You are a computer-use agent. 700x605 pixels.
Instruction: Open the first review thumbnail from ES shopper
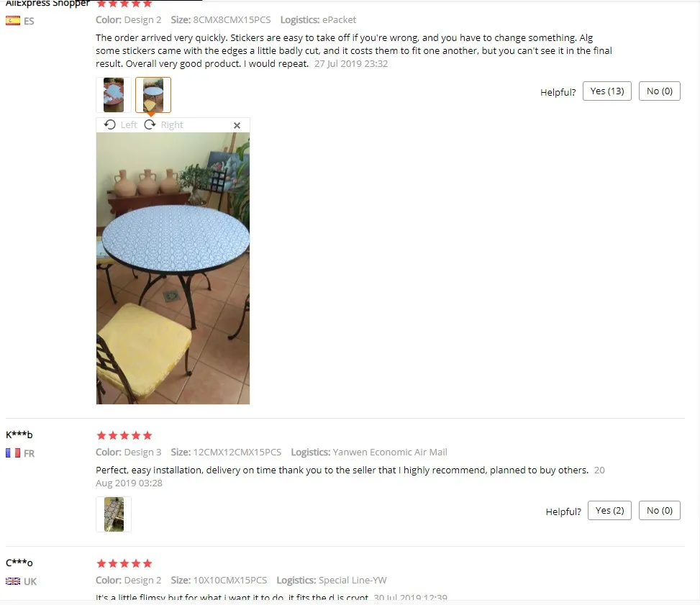pyautogui.click(x=114, y=95)
